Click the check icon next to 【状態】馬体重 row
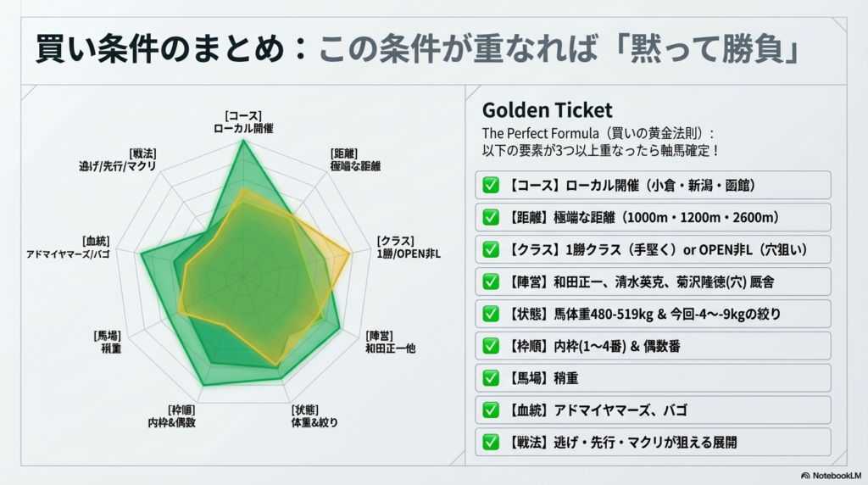Viewport: 868px width, 485px height. click(491, 314)
